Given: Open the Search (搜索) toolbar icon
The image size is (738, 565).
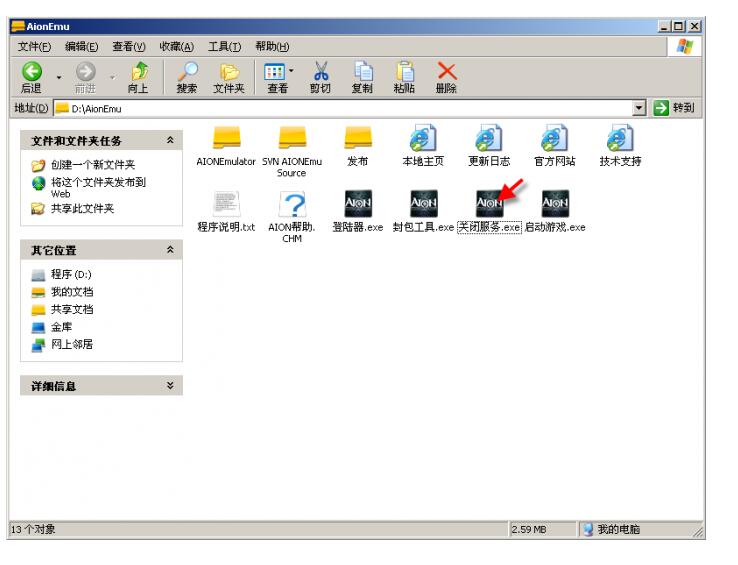Looking at the screenshot, I should pos(187,78).
